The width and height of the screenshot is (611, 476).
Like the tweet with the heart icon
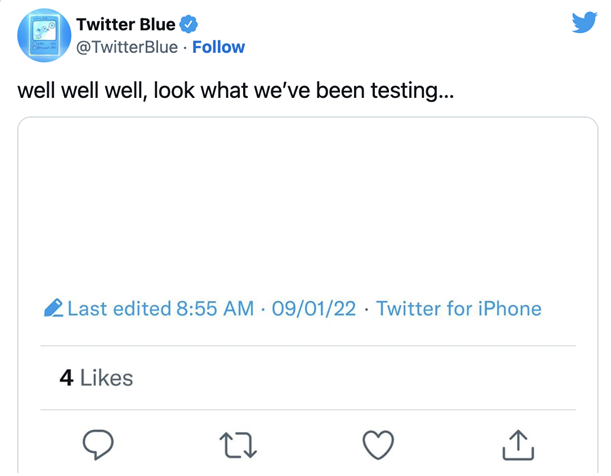(378, 444)
